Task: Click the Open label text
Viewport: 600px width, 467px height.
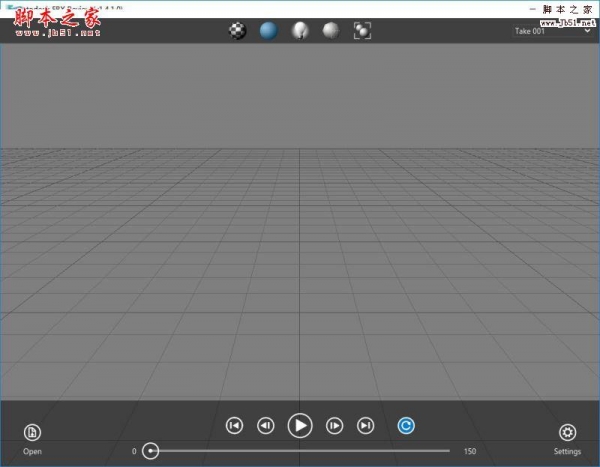Action: point(32,452)
